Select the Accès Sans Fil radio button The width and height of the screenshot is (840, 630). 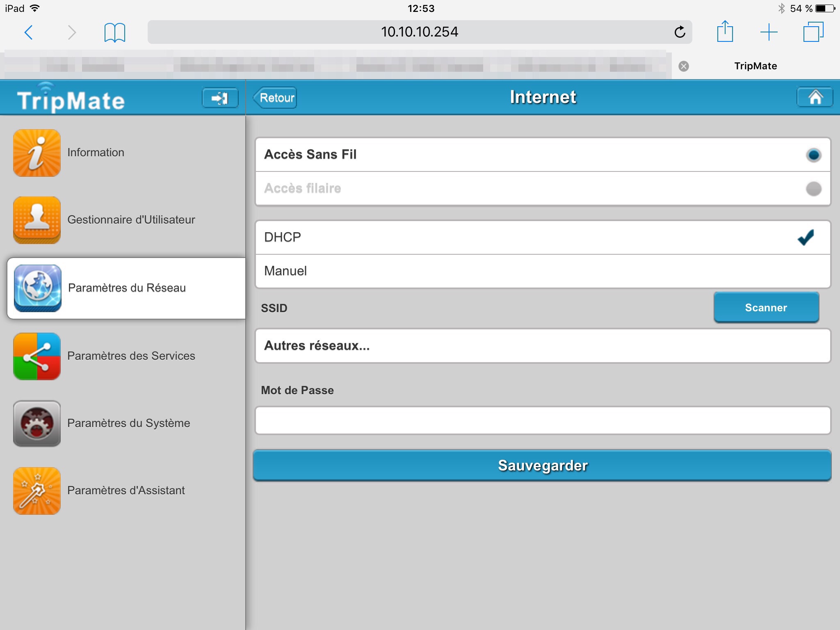pos(813,155)
